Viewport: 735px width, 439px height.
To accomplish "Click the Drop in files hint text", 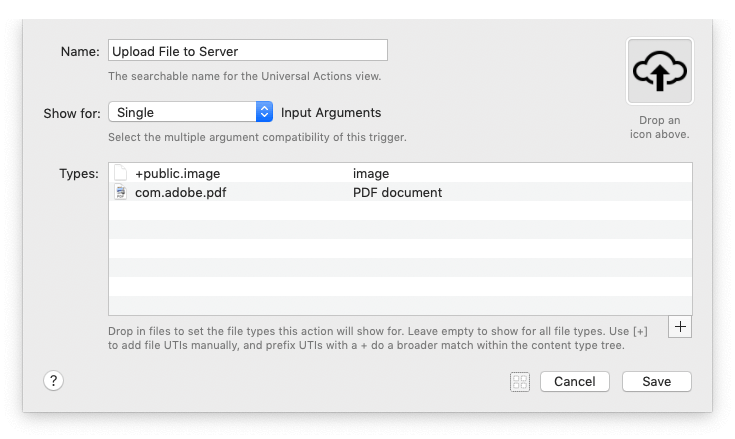I will pos(380,338).
